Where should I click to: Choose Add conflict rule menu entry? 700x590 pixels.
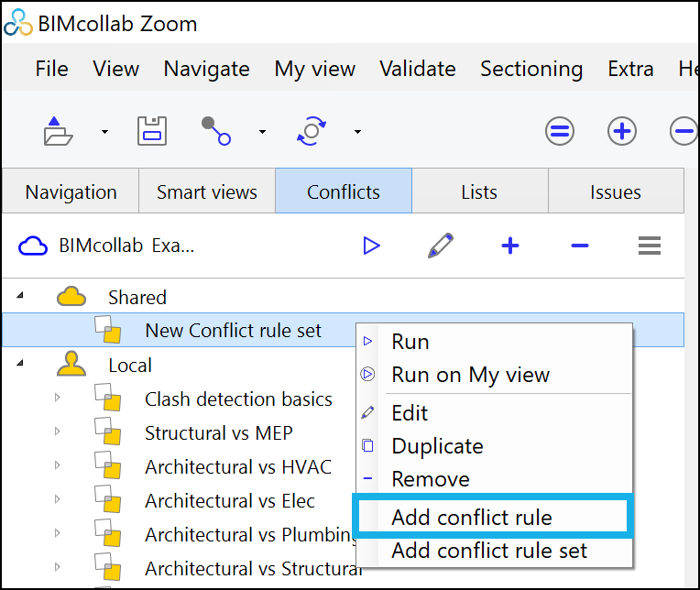click(493, 517)
